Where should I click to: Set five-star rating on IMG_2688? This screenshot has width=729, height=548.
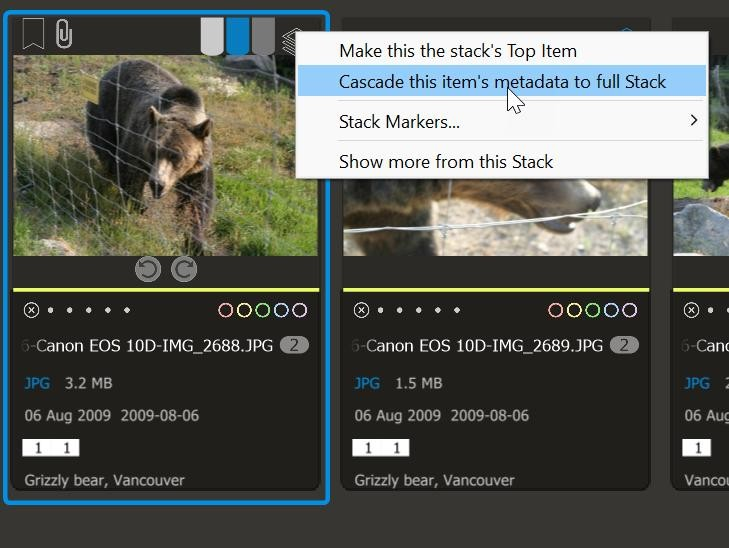(126, 310)
